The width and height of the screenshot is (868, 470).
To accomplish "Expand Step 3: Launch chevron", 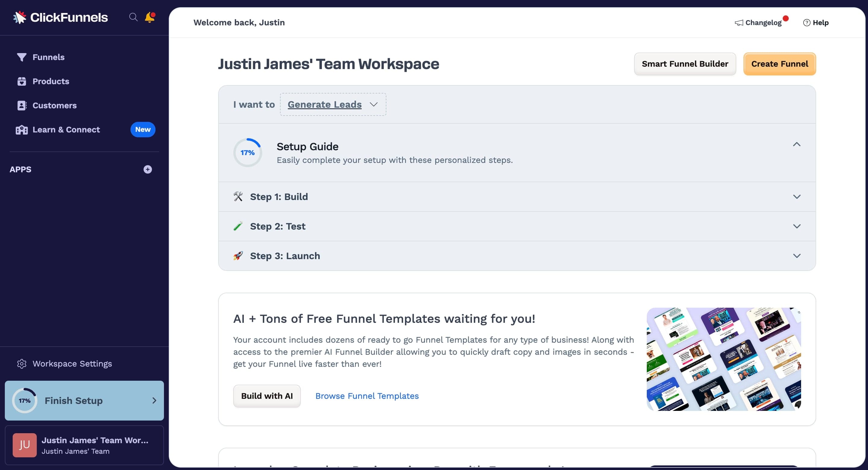I will (x=797, y=256).
